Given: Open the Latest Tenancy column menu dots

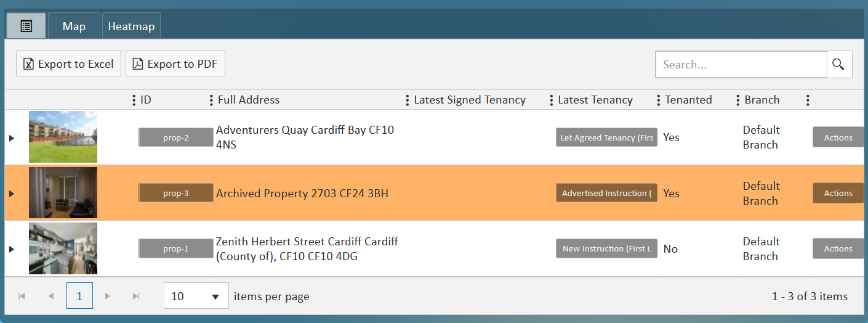Looking at the screenshot, I should point(552,100).
